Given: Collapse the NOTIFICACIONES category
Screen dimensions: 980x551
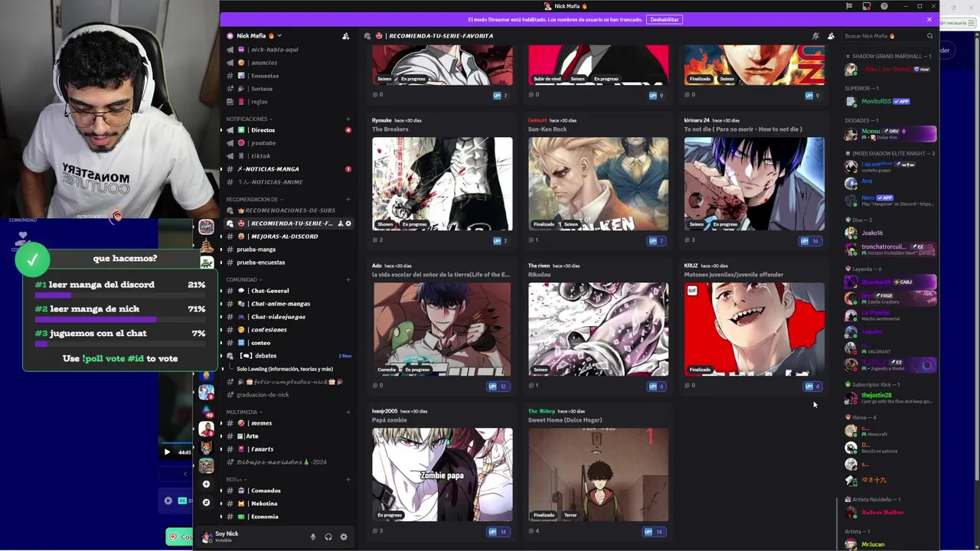Looking at the screenshot, I should 249,119.
